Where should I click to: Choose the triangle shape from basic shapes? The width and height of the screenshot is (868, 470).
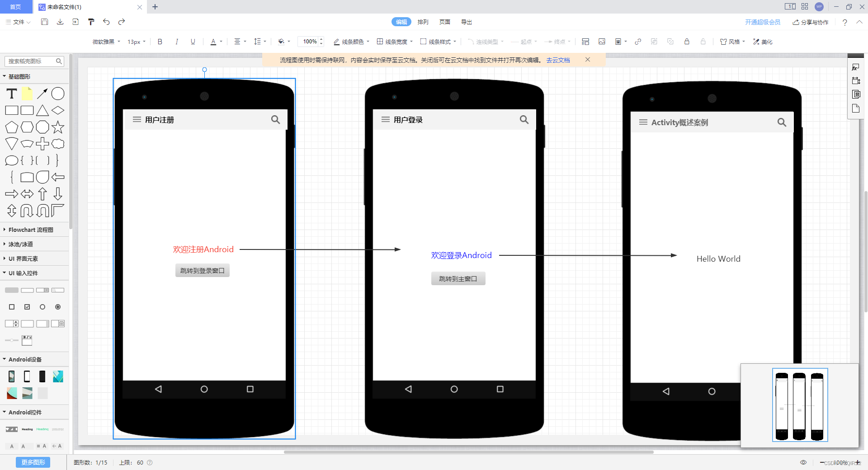(42, 110)
